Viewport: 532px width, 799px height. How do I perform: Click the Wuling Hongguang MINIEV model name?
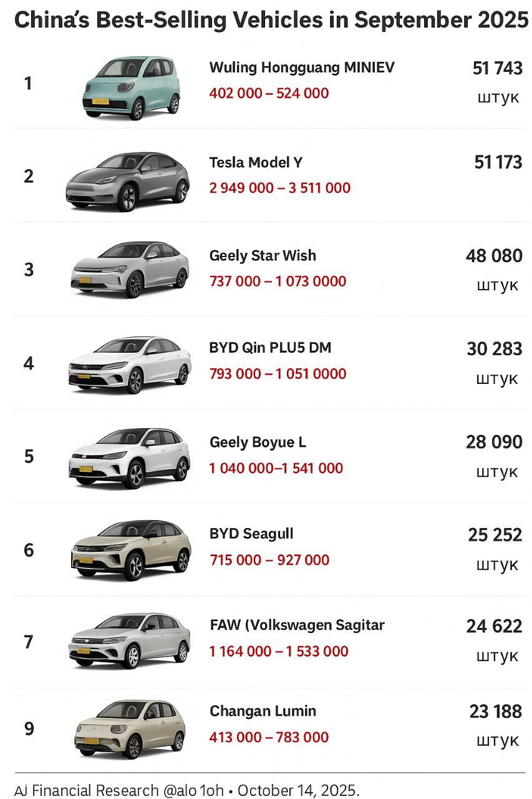point(302,67)
